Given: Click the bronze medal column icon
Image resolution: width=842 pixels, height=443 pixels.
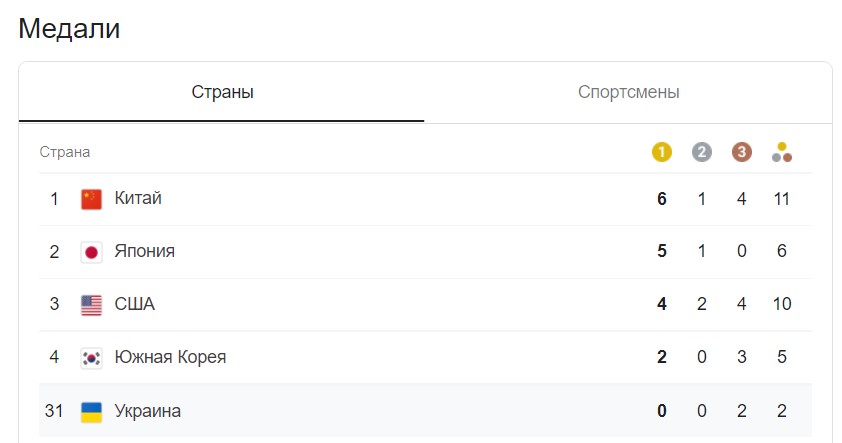Looking at the screenshot, I should pos(742,152).
